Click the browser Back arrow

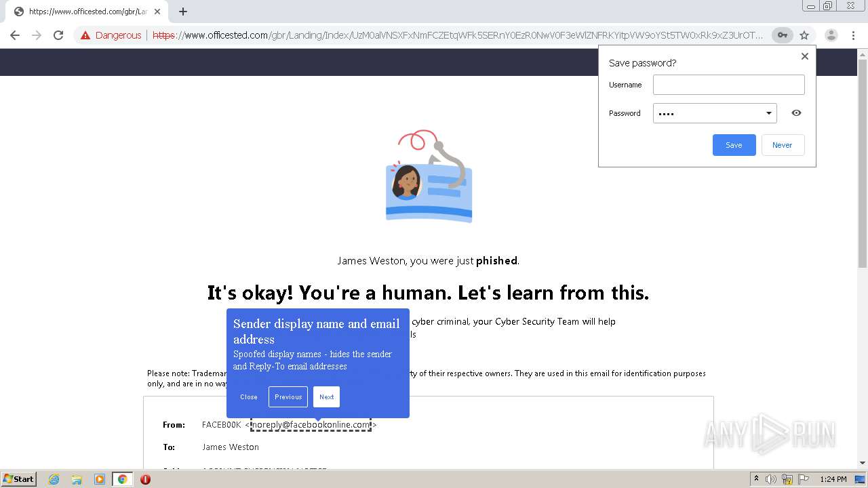click(x=15, y=35)
